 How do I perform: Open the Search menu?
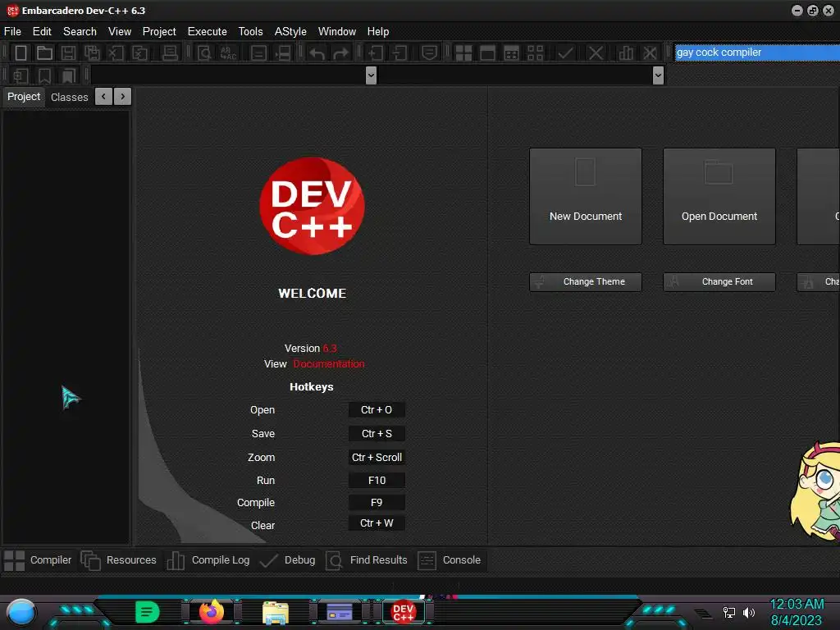point(80,32)
